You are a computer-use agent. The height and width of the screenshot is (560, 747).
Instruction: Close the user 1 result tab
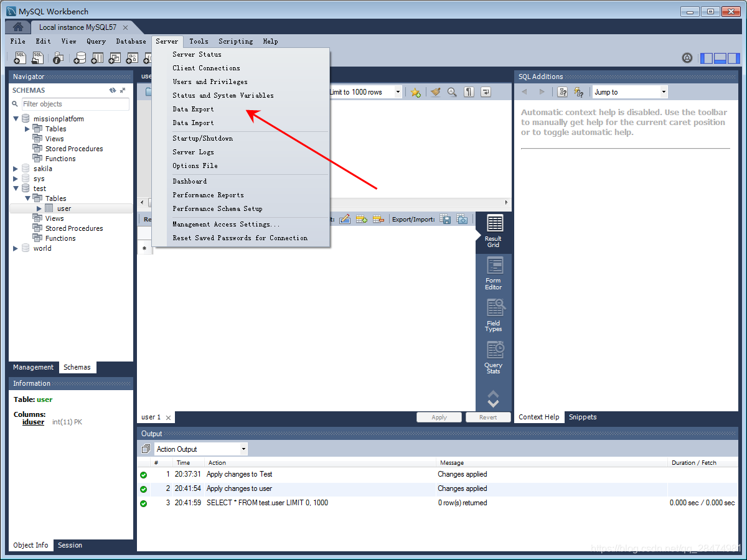(x=168, y=418)
